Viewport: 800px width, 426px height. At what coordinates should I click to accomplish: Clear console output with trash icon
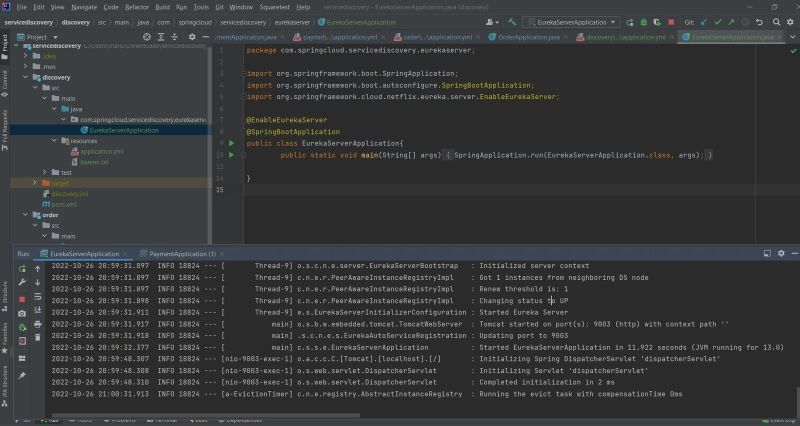[x=38, y=337]
